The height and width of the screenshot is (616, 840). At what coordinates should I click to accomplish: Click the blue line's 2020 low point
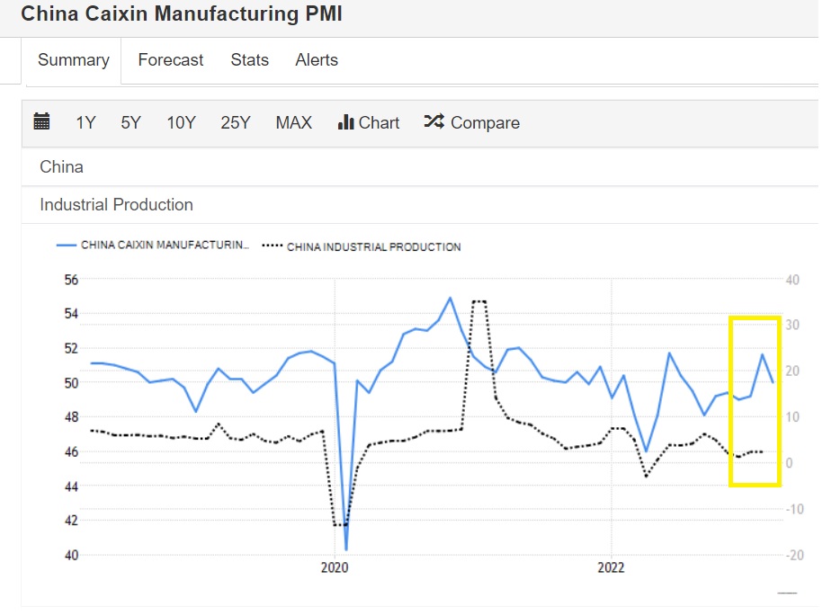[346, 549]
